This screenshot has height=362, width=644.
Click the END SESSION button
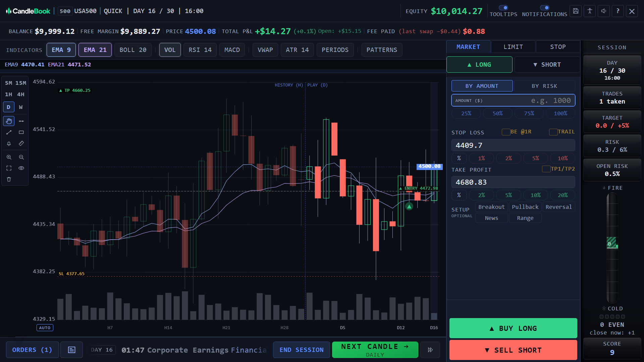pyautogui.click(x=302, y=350)
